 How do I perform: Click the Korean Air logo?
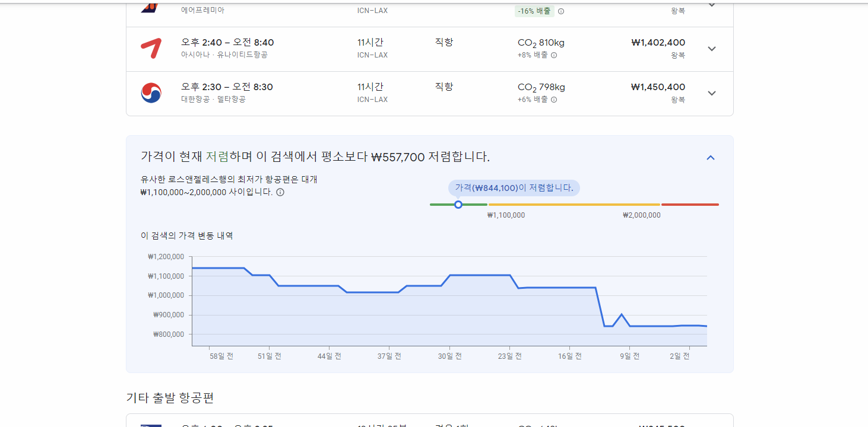click(x=150, y=93)
